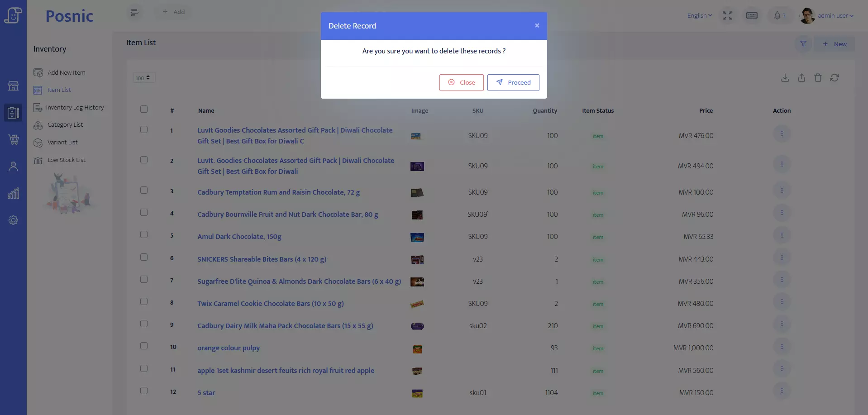Select checkbox for orange colour pulpy
The height and width of the screenshot is (415, 868).
coord(144,346)
